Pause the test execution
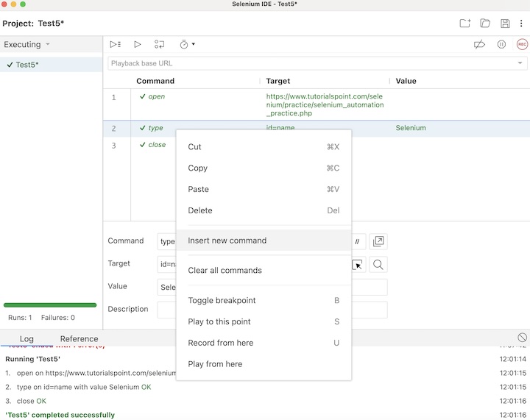This screenshot has width=530, height=420. [x=501, y=44]
